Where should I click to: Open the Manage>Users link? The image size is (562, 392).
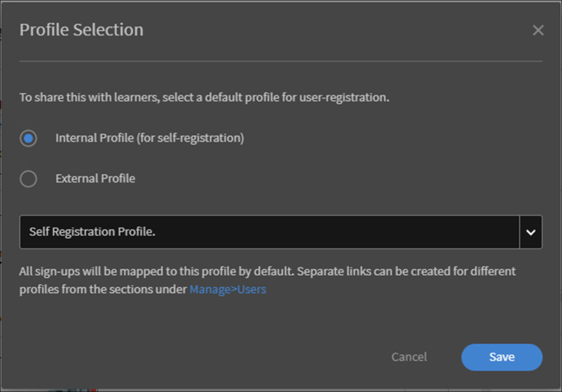228,289
